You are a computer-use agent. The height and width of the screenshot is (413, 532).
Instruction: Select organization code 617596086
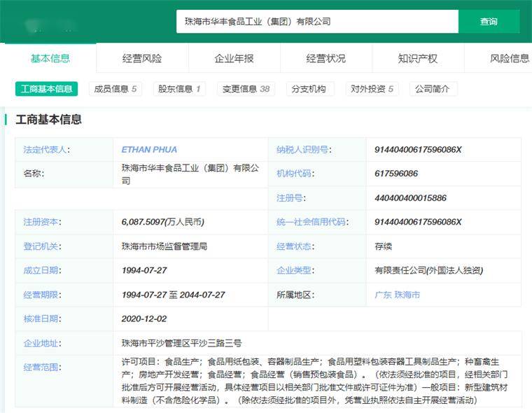click(396, 174)
